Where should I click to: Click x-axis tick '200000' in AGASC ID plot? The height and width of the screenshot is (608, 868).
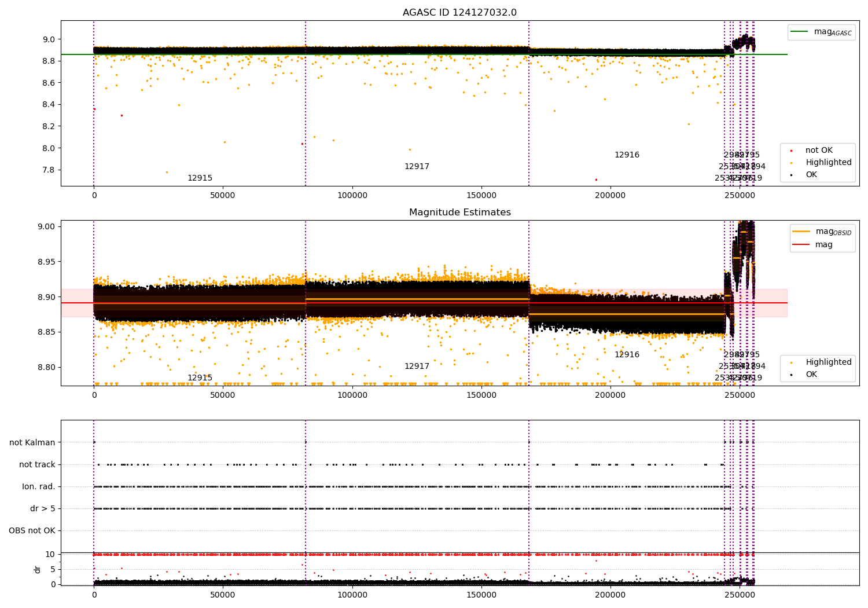click(610, 196)
